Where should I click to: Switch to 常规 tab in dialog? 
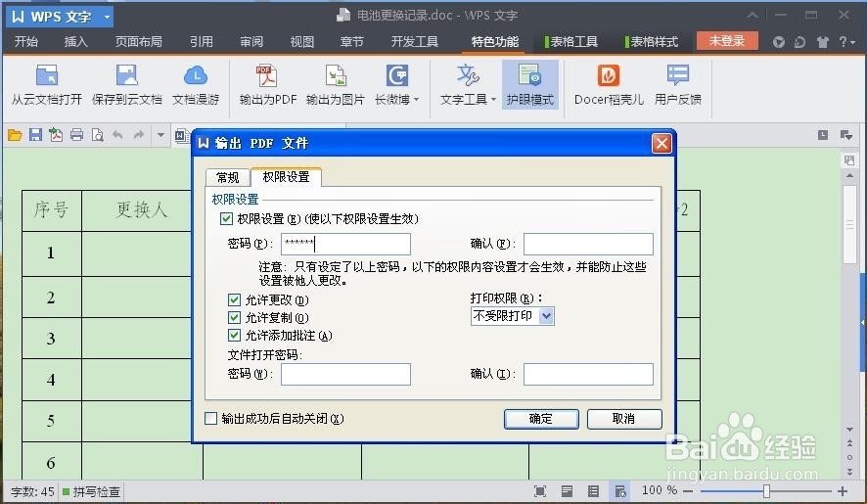pyautogui.click(x=227, y=177)
